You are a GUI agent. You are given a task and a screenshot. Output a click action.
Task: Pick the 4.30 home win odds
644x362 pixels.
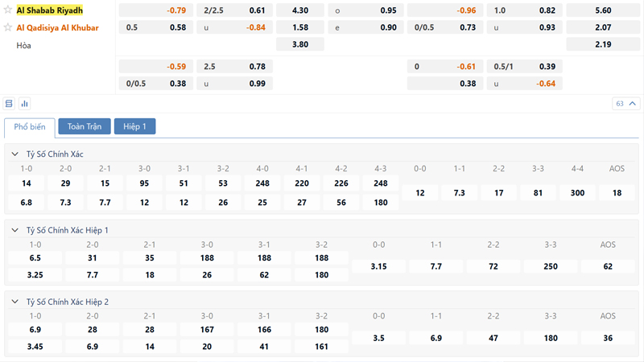point(299,10)
